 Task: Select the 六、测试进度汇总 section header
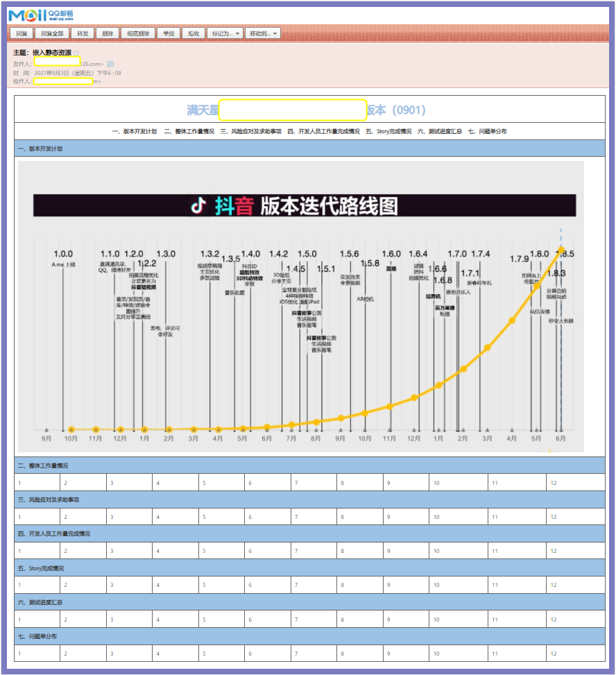point(309,602)
